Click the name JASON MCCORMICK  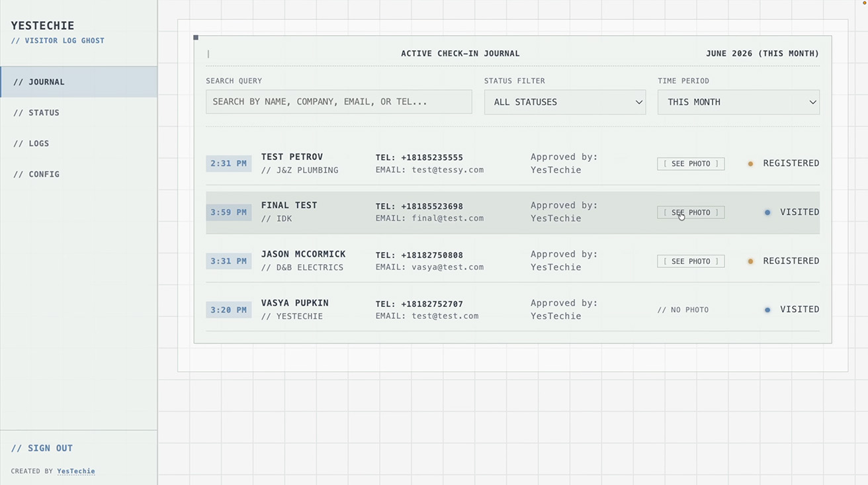[303, 254]
